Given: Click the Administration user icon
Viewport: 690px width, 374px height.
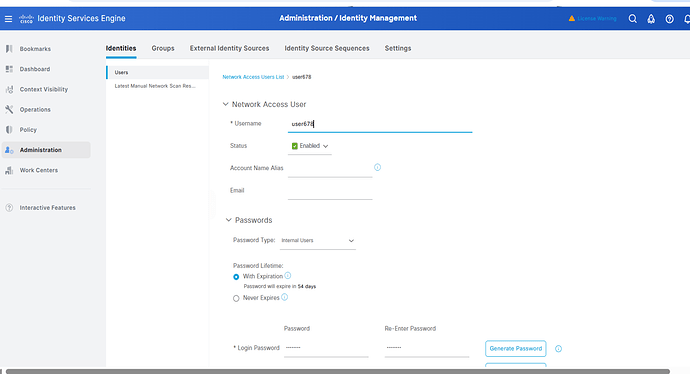Looking at the screenshot, I should (9, 150).
